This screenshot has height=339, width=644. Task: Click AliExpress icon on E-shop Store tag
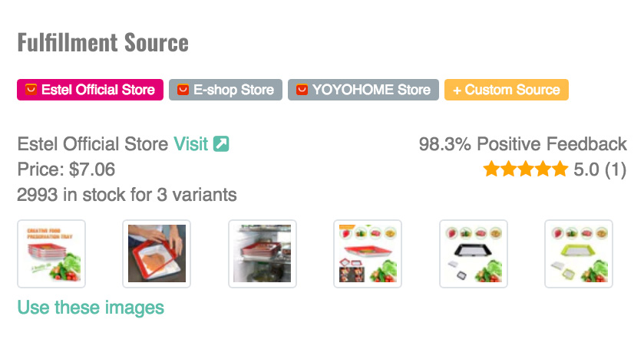tap(183, 90)
